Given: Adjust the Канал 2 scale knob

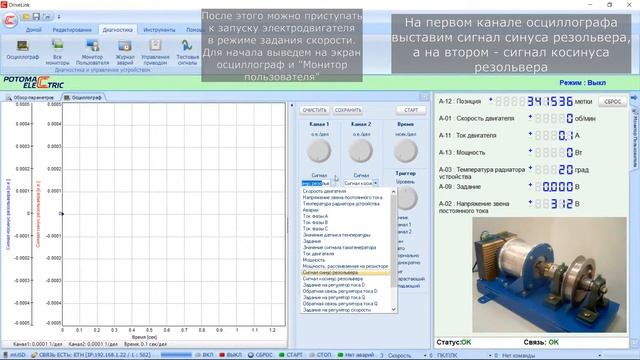Looking at the screenshot, I should [360, 151].
